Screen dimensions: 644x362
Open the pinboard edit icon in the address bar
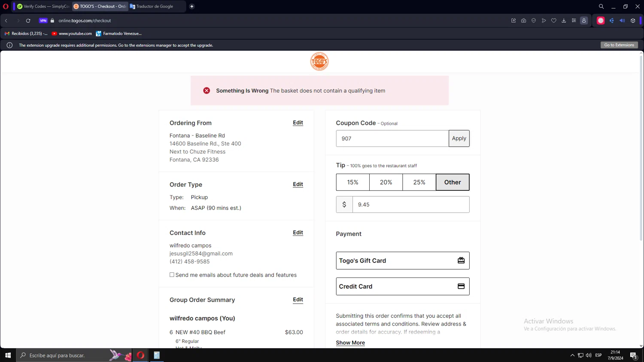click(513, 21)
